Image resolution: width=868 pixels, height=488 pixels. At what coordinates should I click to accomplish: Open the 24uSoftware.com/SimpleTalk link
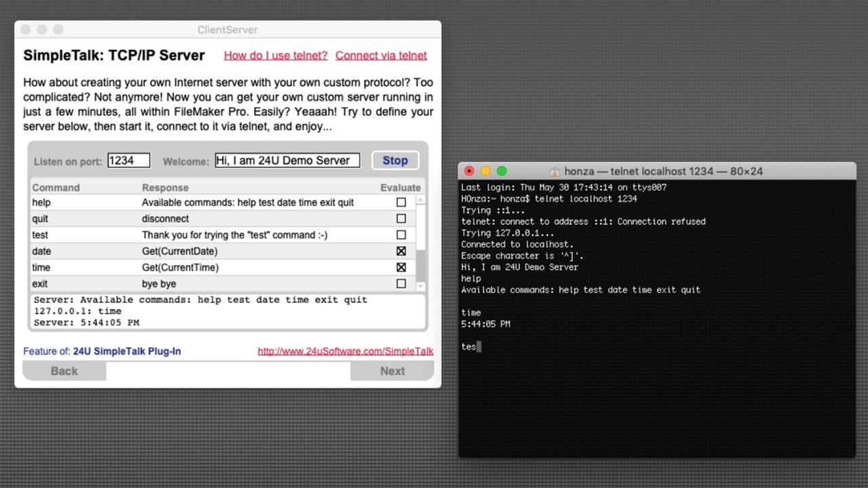pyautogui.click(x=345, y=351)
